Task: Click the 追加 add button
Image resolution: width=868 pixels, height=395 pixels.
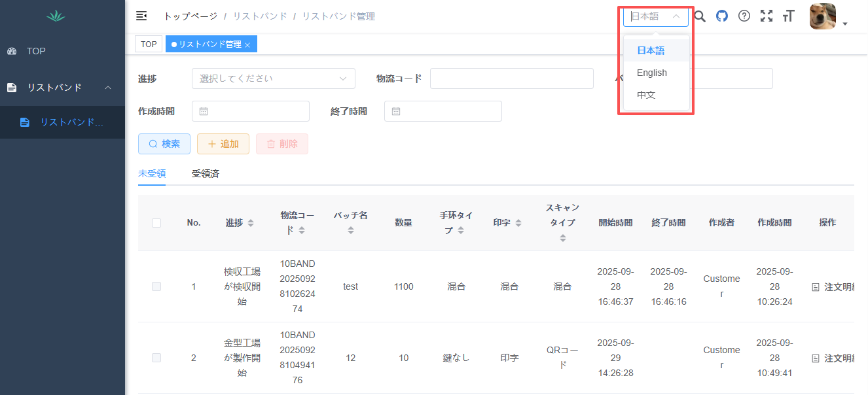Action: coord(223,144)
